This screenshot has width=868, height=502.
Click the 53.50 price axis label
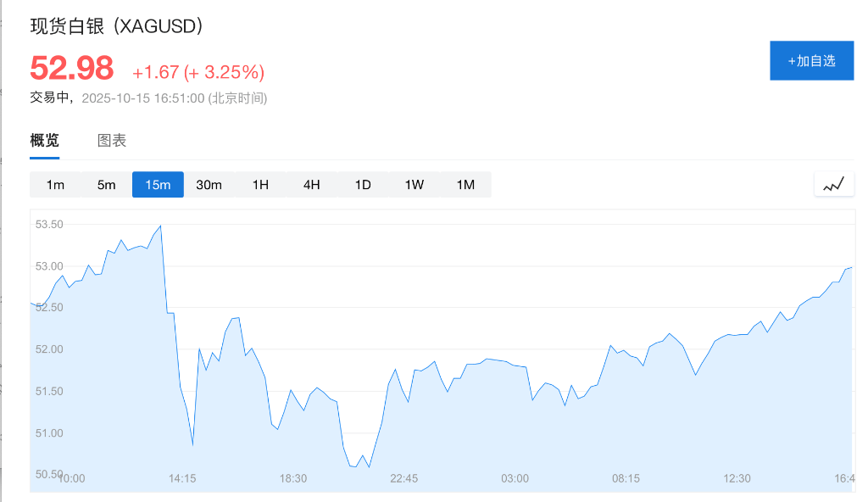(49, 225)
